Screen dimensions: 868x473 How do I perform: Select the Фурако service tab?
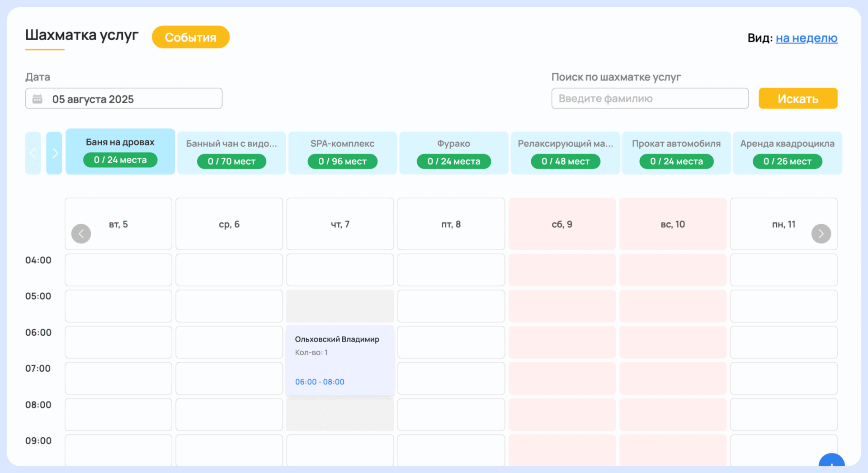point(453,153)
